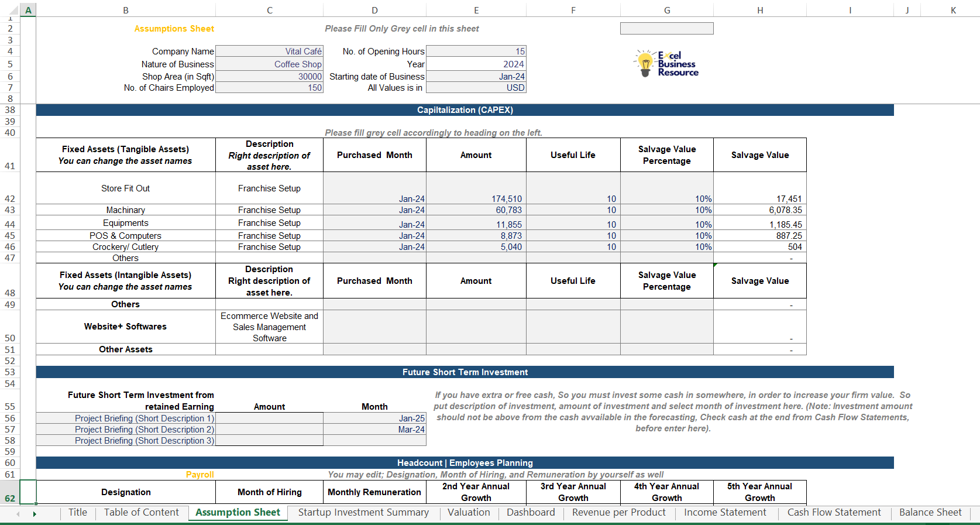Select the Assumption Sheet tab
Image resolution: width=980 pixels, height=525 pixels.
tap(238, 512)
